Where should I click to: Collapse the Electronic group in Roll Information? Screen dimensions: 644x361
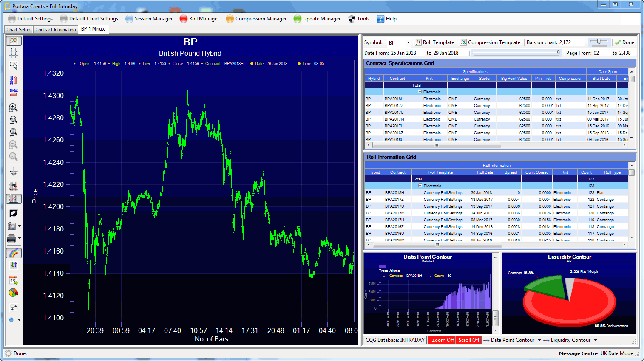[x=420, y=186]
